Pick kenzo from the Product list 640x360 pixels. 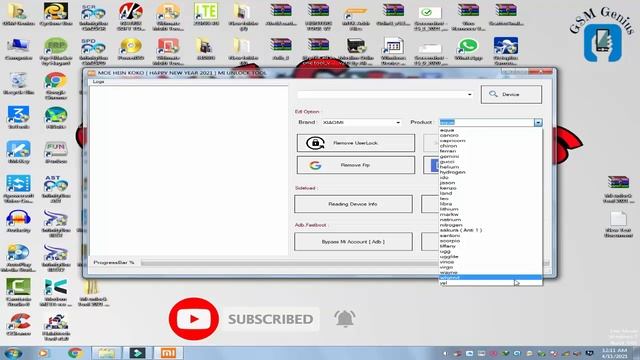(x=491, y=188)
